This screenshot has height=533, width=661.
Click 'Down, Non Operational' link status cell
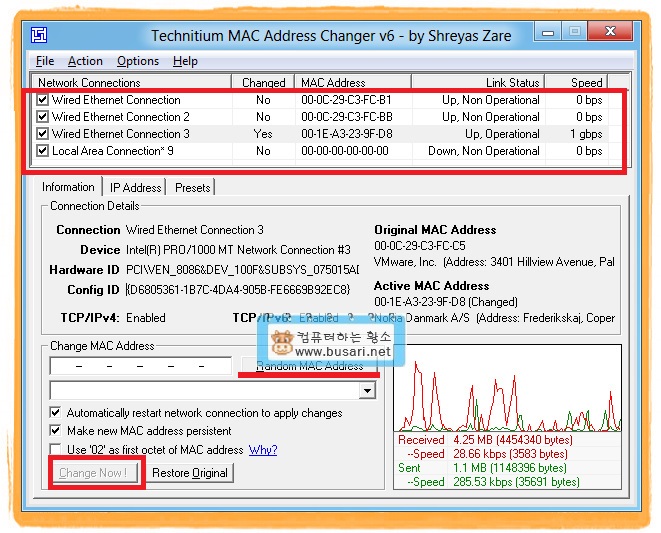[x=484, y=151]
